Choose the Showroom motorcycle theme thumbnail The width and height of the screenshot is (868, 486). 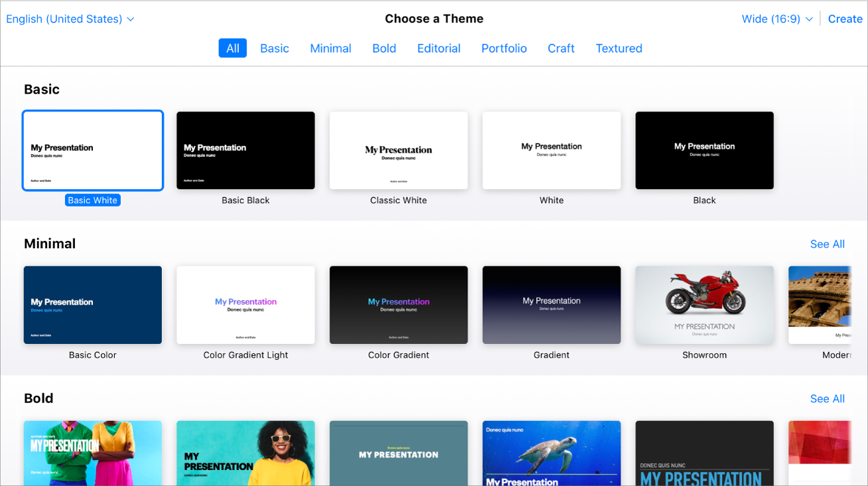click(x=705, y=305)
